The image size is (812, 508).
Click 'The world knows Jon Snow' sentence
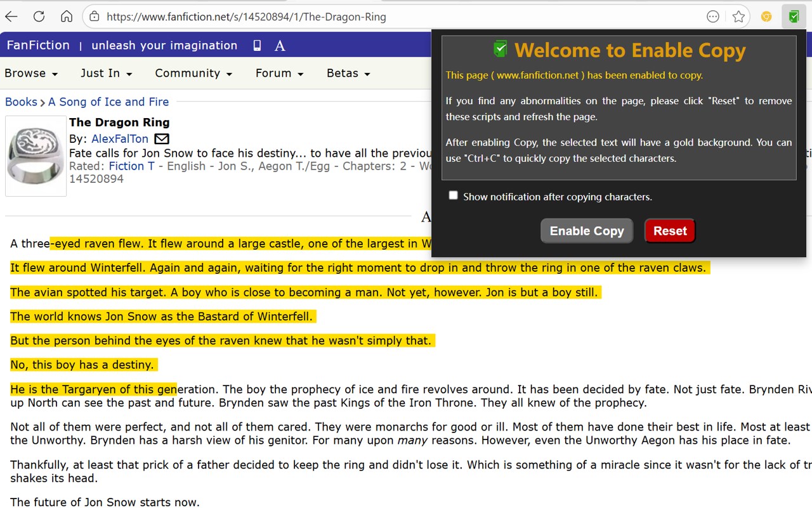point(161,316)
